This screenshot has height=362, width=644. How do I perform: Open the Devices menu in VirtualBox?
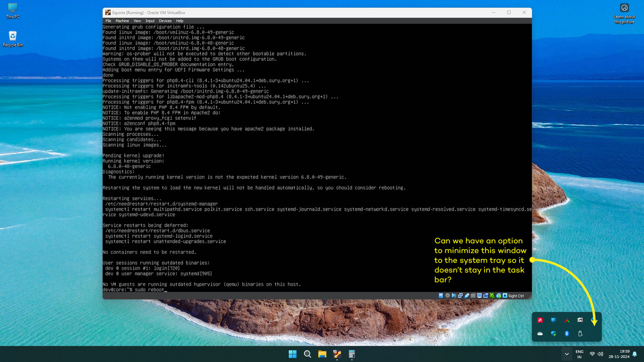pos(165,21)
